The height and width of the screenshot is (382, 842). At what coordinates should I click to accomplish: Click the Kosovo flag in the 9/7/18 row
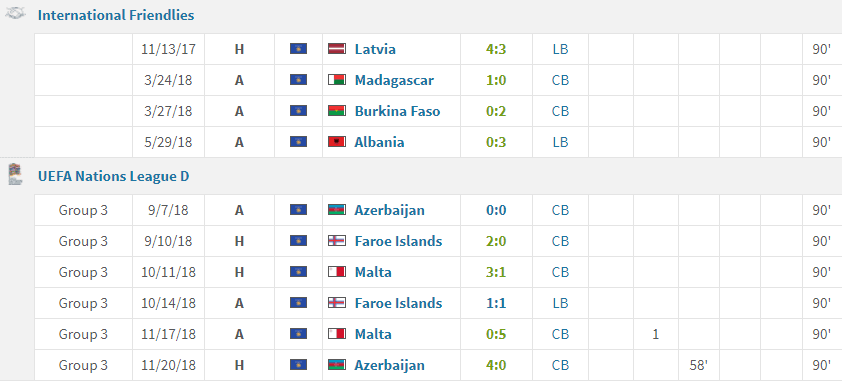pyautogui.click(x=299, y=210)
